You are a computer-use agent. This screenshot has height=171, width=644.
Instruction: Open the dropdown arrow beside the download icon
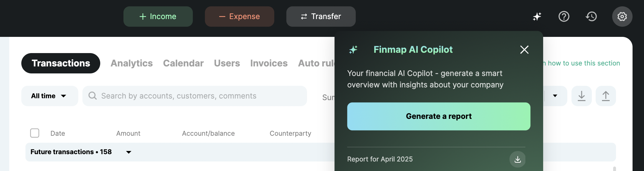tap(555, 96)
